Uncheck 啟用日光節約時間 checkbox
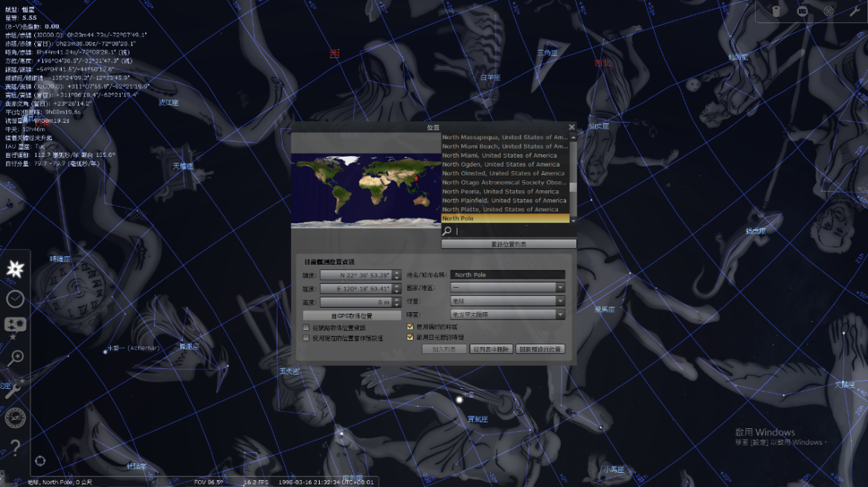 (410, 337)
